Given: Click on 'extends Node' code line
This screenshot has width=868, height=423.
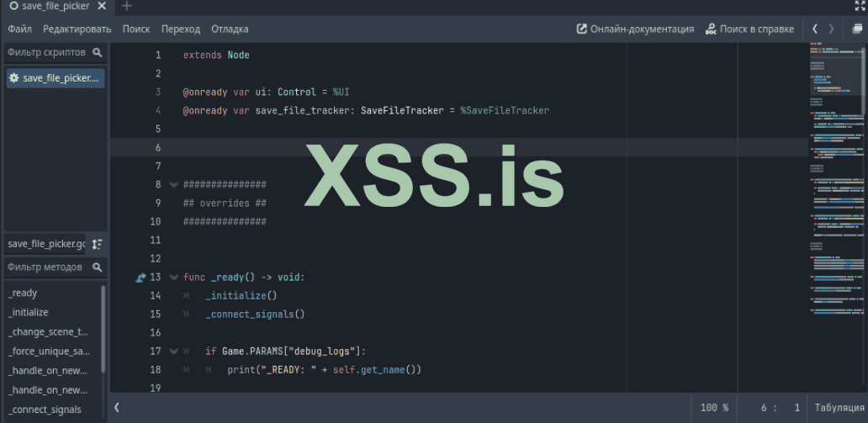Looking at the screenshot, I should click(216, 55).
